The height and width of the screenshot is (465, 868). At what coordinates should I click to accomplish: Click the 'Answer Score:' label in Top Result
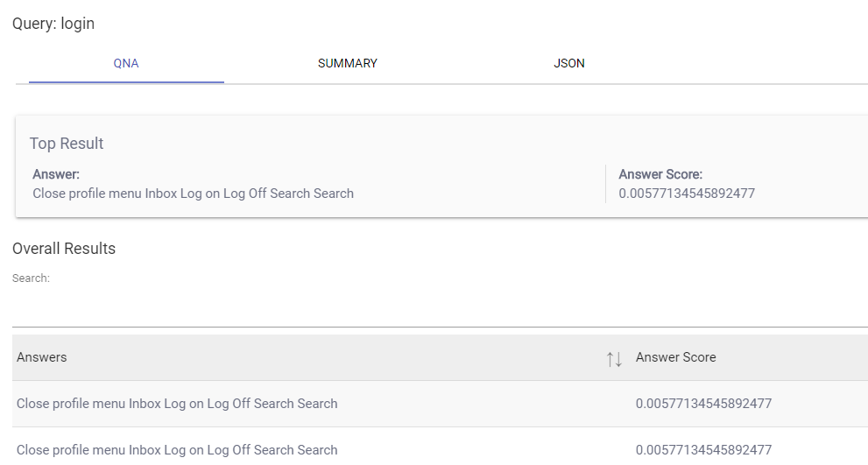click(x=660, y=174)
